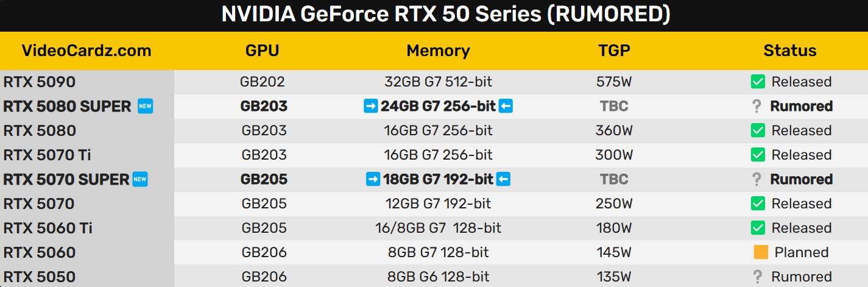Click the Memory column header
868x287 pixels.
coord(438,51)
